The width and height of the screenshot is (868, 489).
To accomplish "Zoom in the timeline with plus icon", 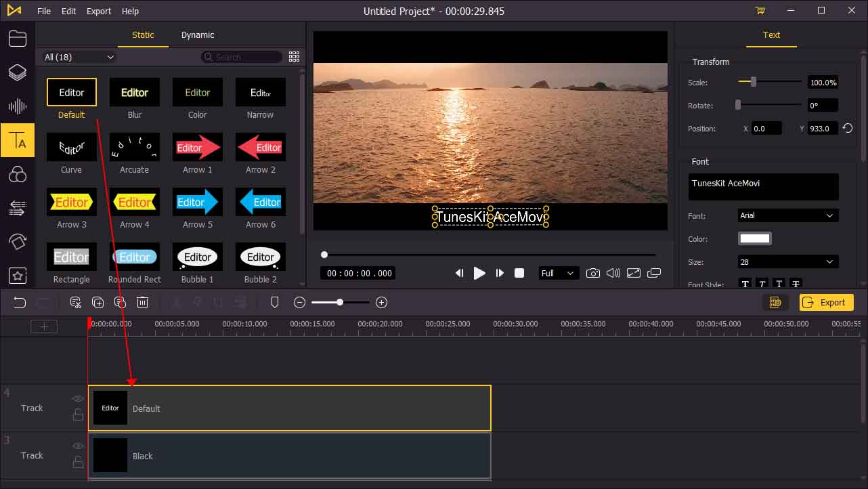I will point(382,303).
